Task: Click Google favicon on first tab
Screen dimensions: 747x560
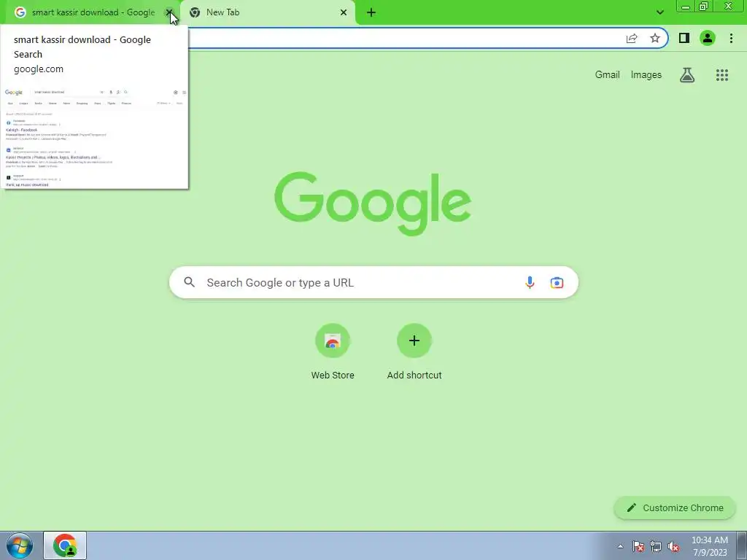Action: (x=20, y=12)
